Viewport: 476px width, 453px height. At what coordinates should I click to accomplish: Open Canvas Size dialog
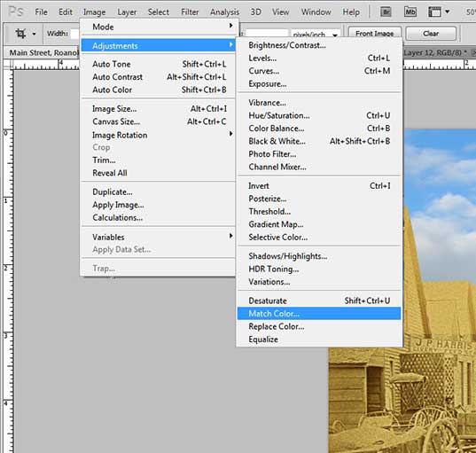[158, 121]
